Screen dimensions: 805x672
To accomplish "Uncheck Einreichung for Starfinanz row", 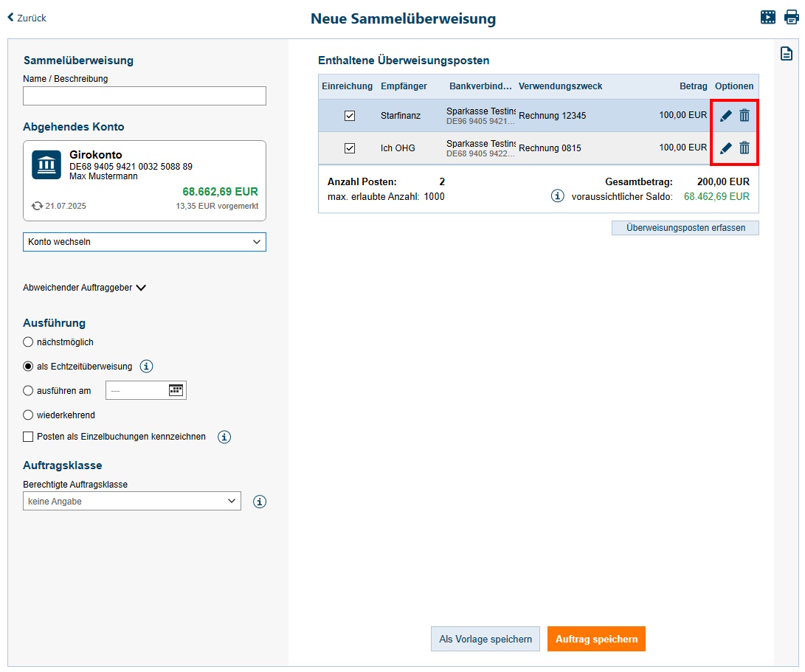I will [x=350, y=116].
